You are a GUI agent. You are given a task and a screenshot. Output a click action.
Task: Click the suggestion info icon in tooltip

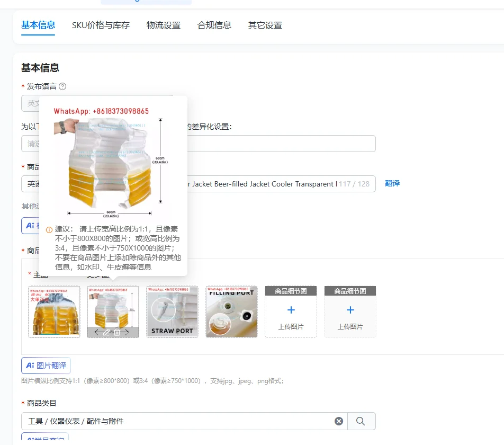click(49, 229)
